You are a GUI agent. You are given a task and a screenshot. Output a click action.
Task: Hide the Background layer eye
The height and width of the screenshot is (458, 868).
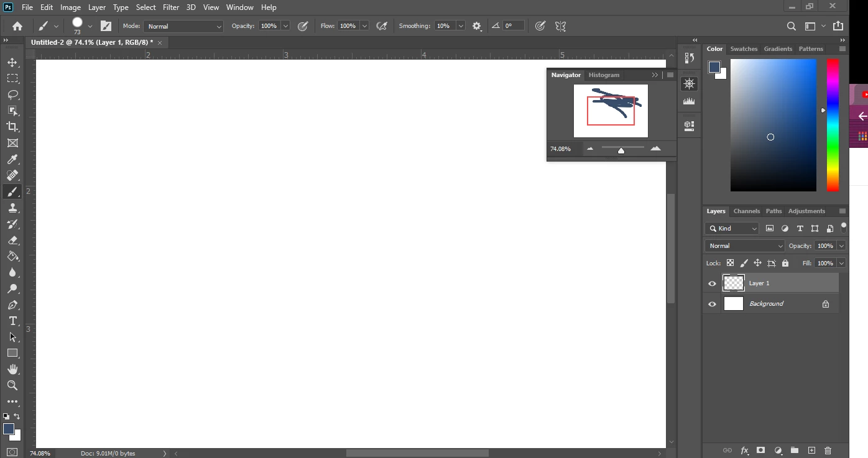[x=713, y=304]
